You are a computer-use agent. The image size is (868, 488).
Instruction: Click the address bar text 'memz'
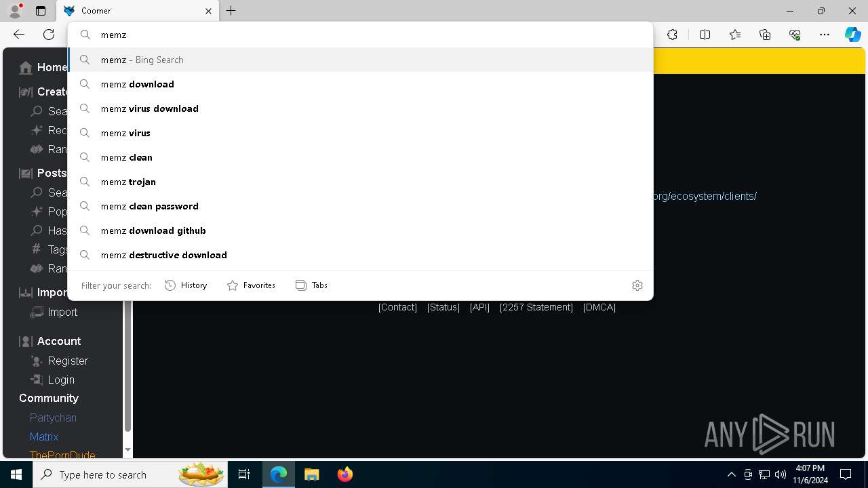tap(114, 35)
